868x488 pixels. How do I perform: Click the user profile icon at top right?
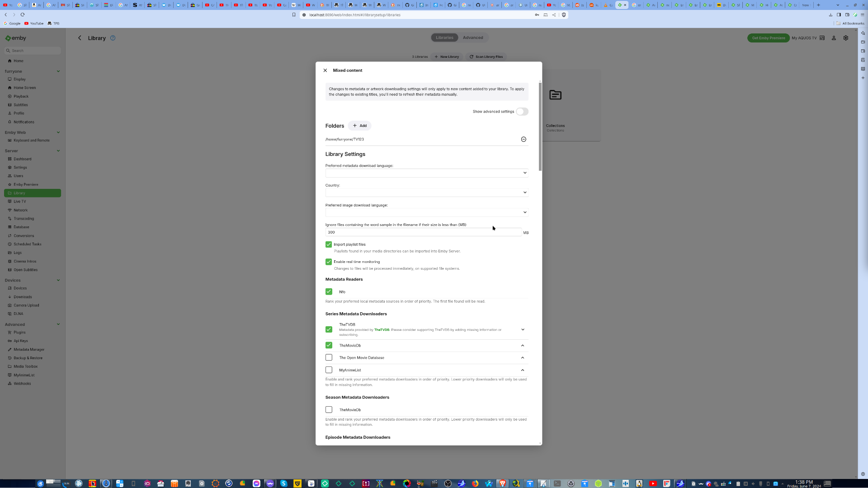click(x=834, y=38)
